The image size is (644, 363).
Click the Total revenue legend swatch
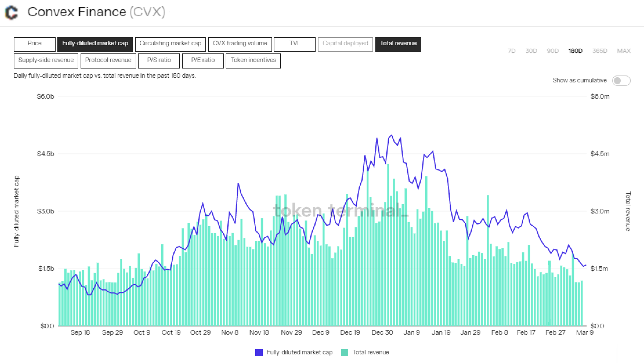[x=344, y=352]
